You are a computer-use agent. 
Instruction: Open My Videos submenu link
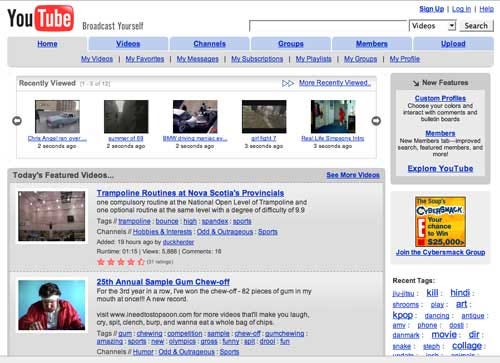click(x=97, y=59)
